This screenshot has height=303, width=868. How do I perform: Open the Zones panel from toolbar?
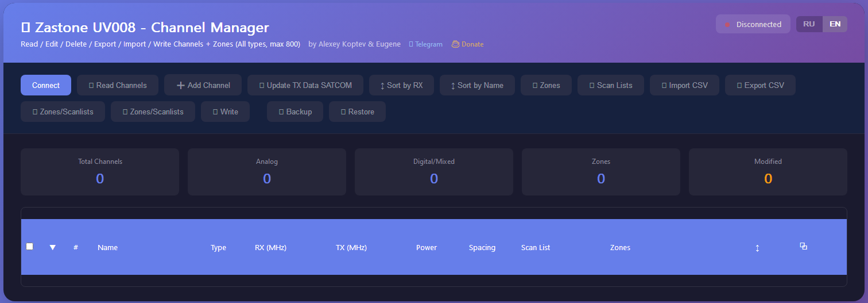point(545,85)
